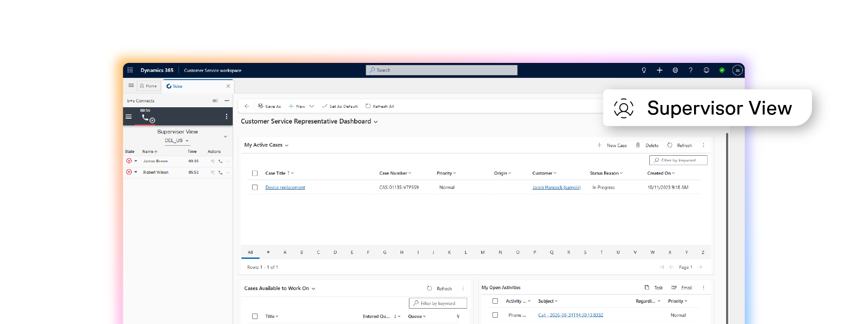This screenshot has width=868, height=324.
Task: Click the Delete button above My Active Cases
Action: [647, 145]
